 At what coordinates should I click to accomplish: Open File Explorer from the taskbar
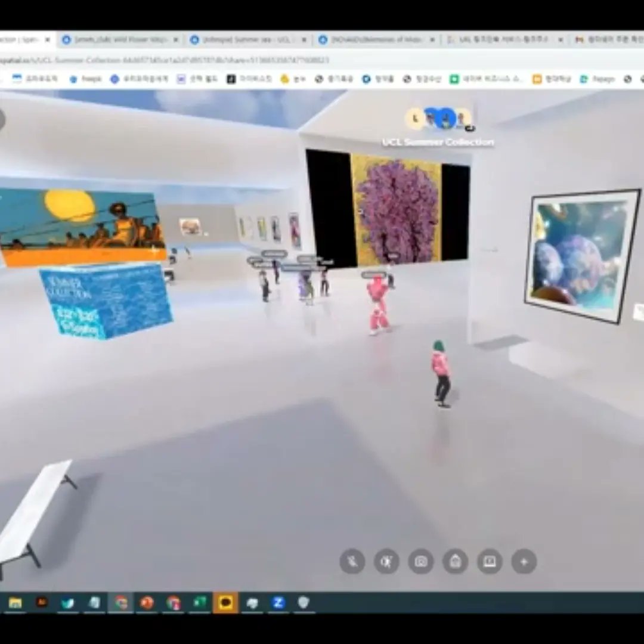point(15,602)
